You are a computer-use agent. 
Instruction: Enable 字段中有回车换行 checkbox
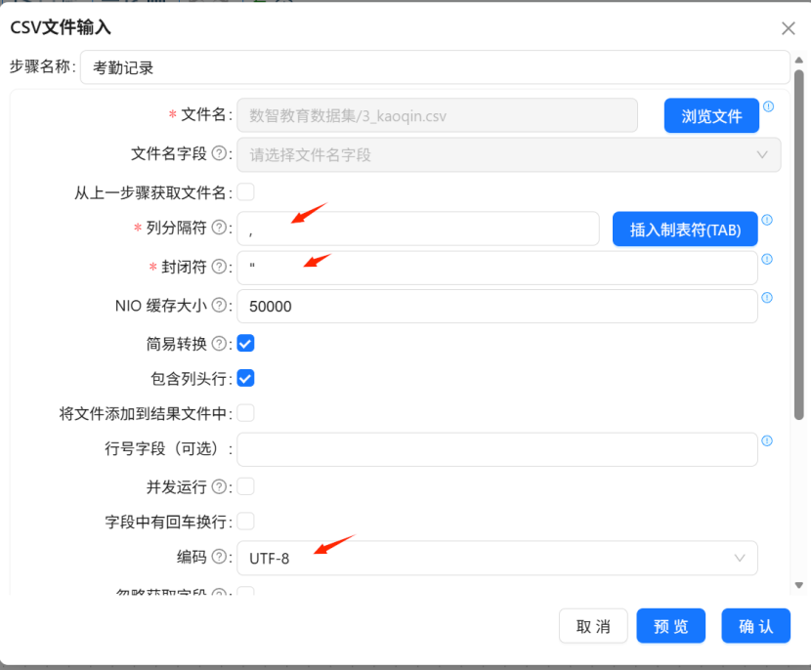click(245, 522)
